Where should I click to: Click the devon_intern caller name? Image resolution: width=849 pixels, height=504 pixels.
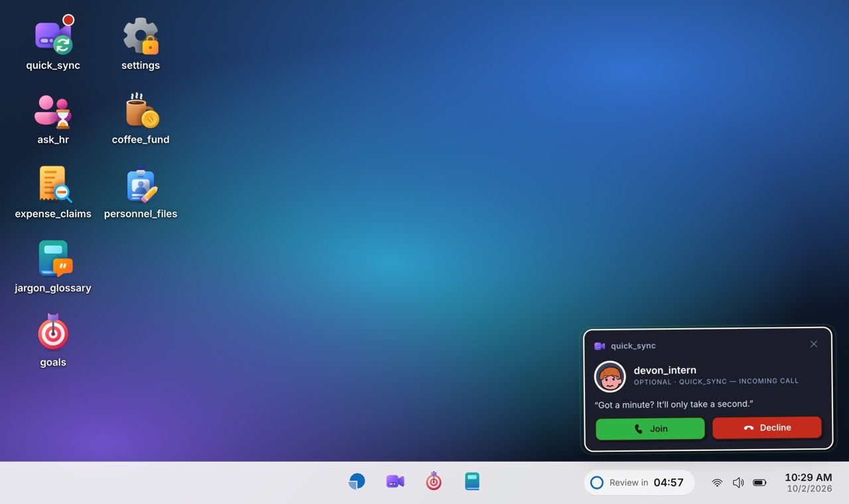pos(665,370)
